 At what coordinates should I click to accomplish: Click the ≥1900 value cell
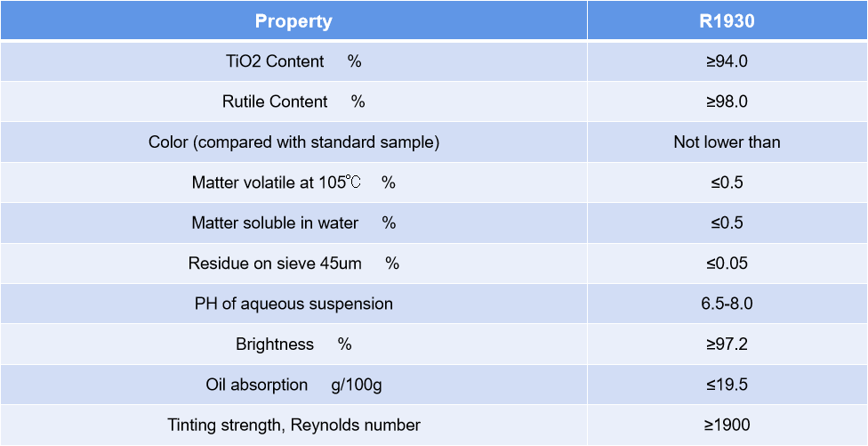click(727, 426)
